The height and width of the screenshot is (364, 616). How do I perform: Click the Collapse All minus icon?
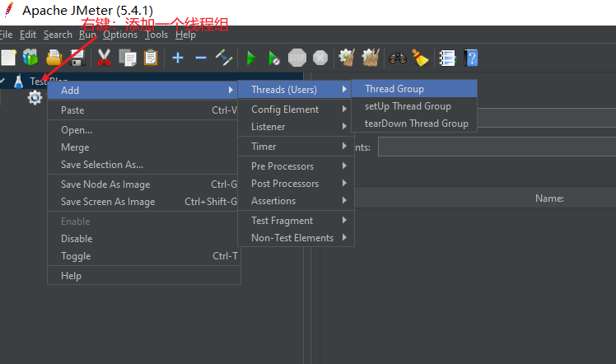[x=201, y=58]
